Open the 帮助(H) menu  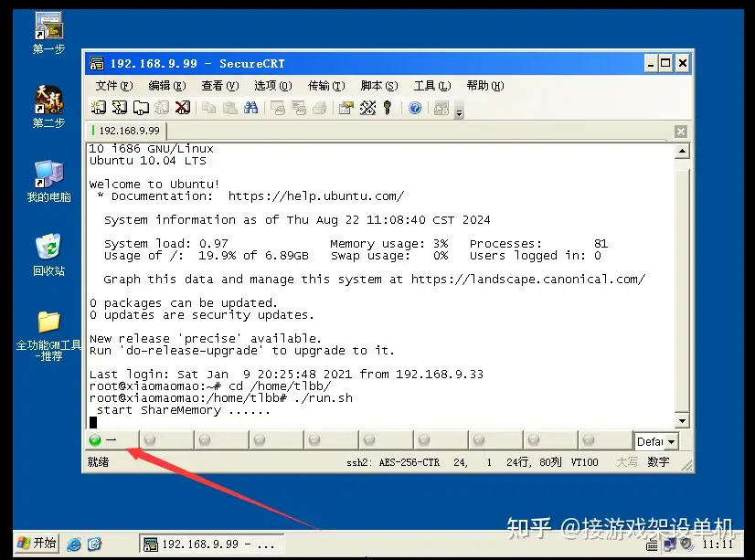tap(485, 86)
